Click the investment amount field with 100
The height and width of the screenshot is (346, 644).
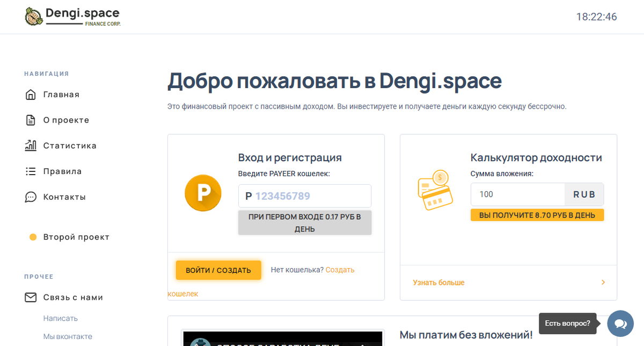(518, 194)
